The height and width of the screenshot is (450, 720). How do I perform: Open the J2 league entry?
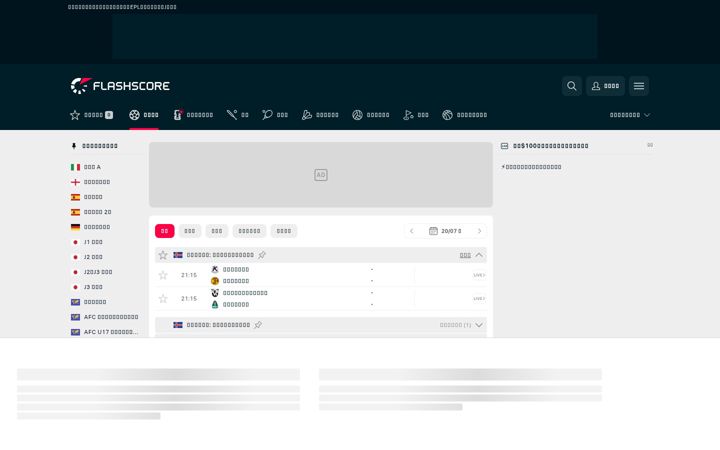click(87, 257)
